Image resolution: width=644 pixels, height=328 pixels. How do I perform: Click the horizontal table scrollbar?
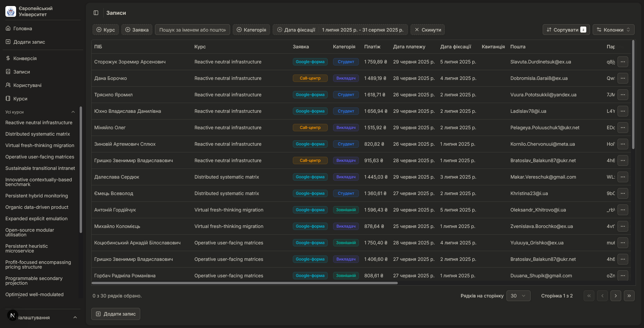point(245,283)
